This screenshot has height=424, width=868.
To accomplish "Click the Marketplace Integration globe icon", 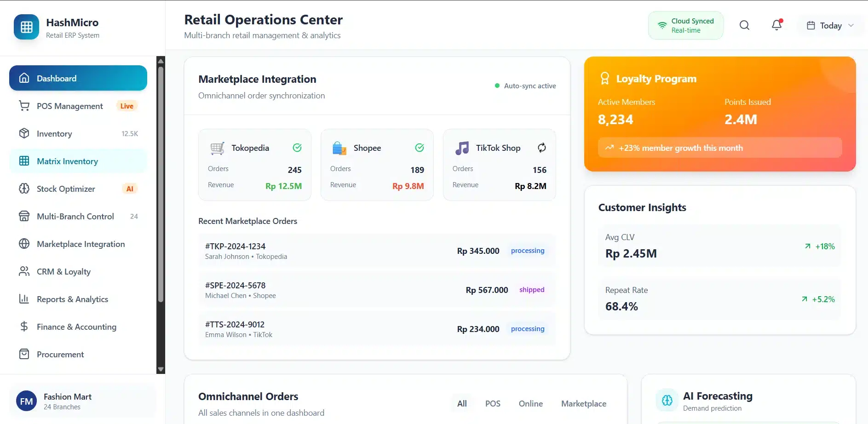I will point(24,244).
